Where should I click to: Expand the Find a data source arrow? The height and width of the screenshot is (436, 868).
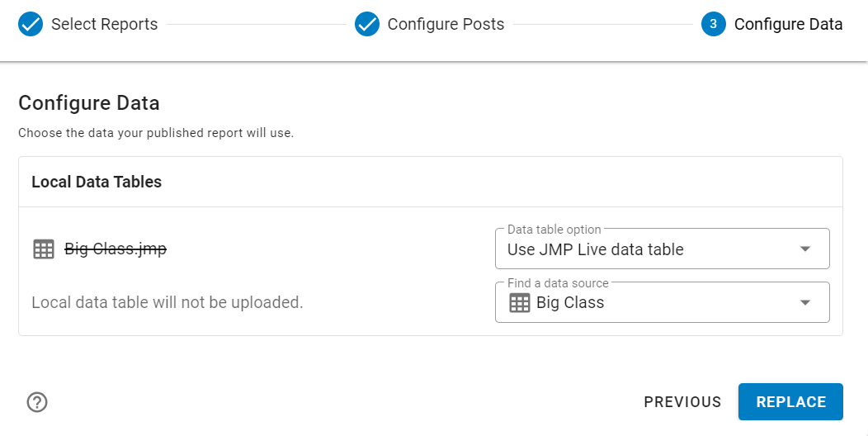coord(805,303)
